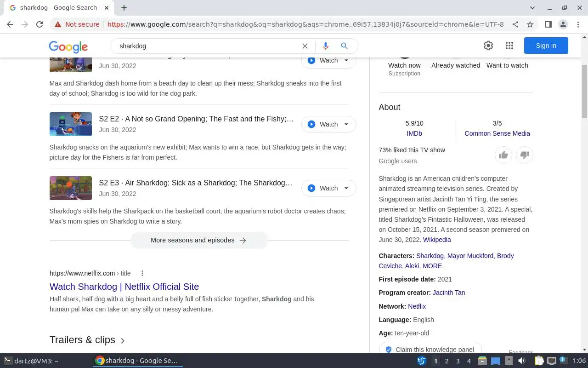Image resolution: width=588 pixels, height=368 pixels.
Task: Toggle the browser side panel
Action: [x=548, y=24]
